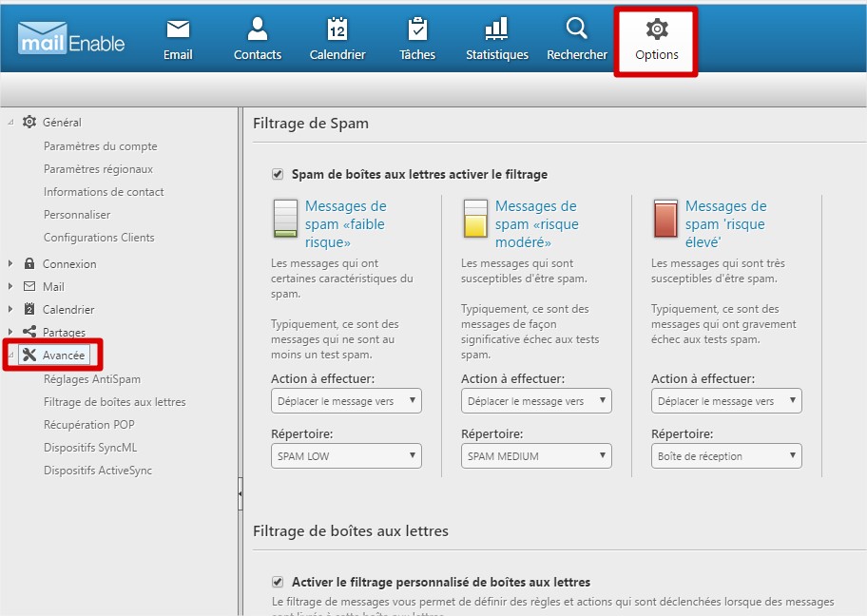867x616 pixels.
Task: Click the MailEnable logo
Action: 71,38
